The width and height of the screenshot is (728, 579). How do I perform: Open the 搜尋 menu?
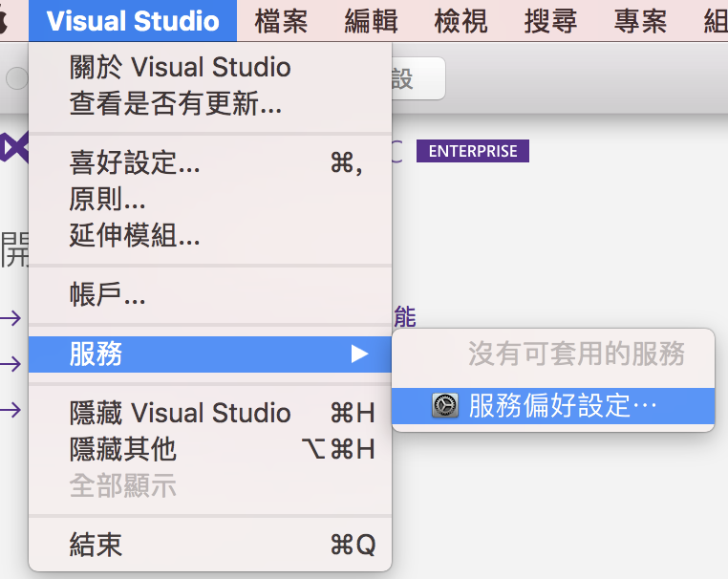point(550,21)
